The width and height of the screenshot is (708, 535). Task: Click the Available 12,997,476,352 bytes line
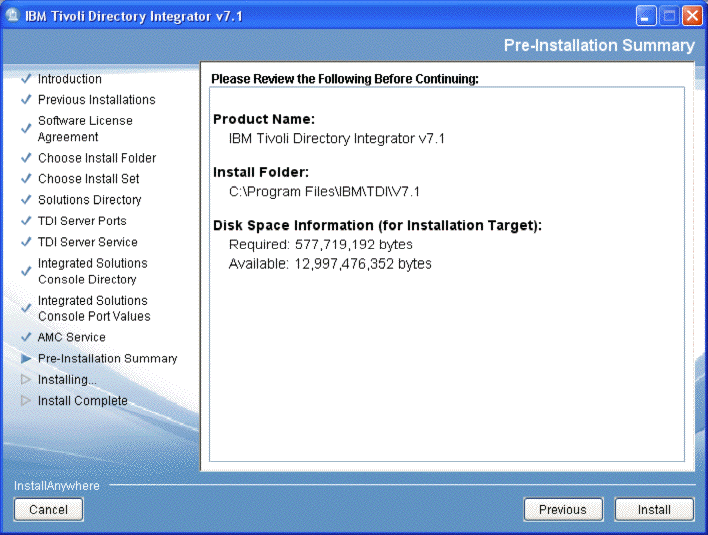[x=330, y=264]
